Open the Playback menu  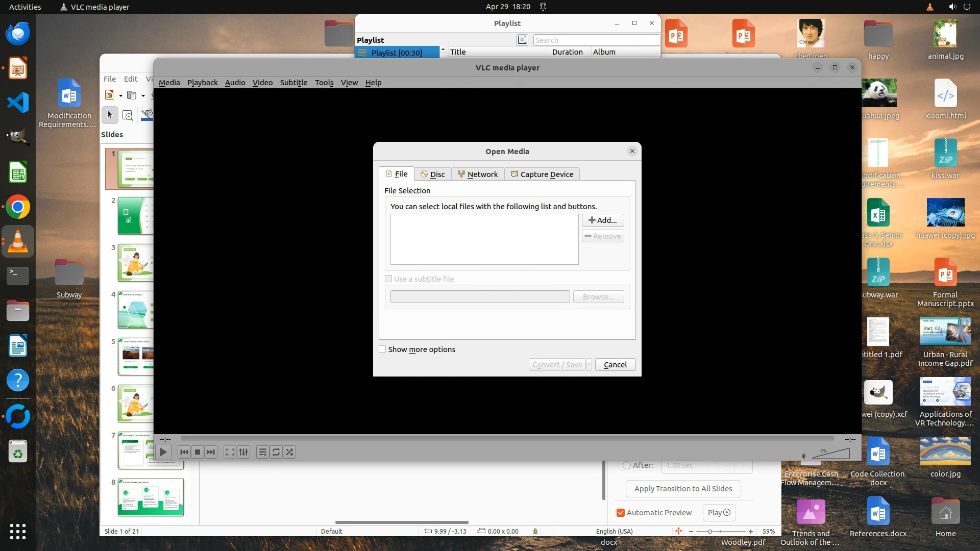coord(202,83)
